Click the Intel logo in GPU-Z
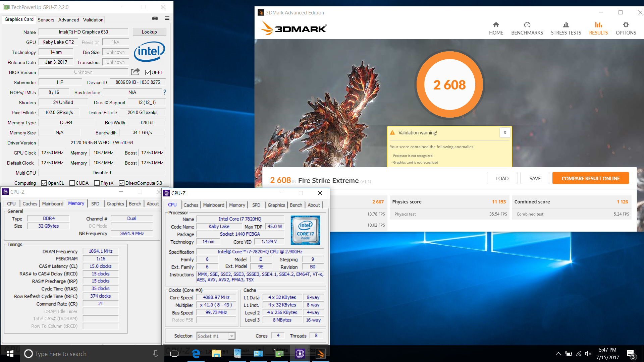This screenshot has height=362, width=644. [x=149, y=51]
